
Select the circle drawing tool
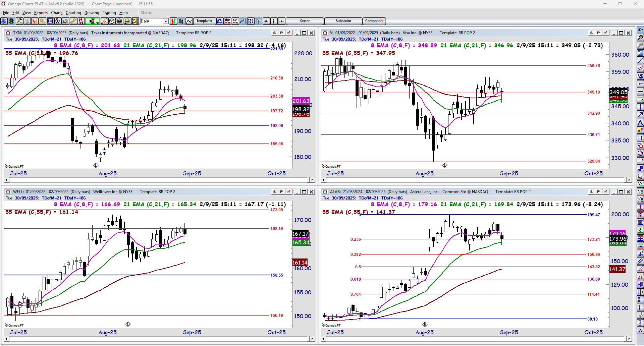click(x=640, y=154)
